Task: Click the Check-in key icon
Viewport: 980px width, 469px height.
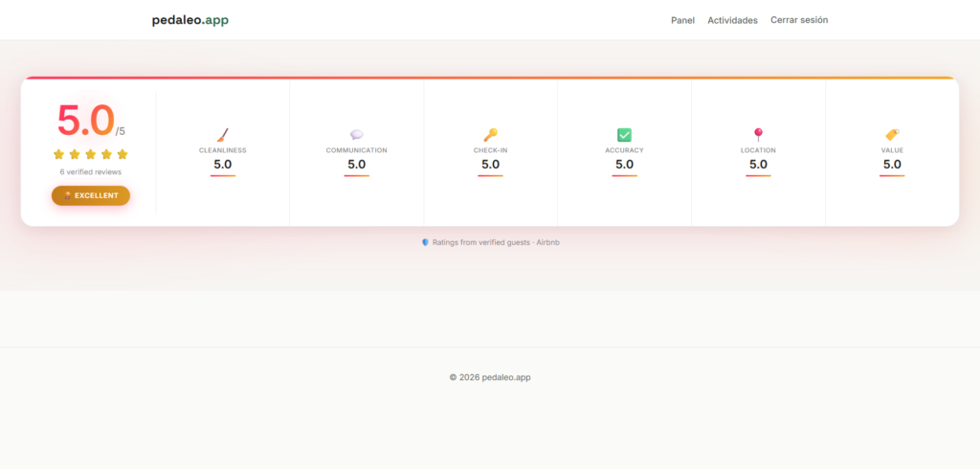Action: [490, 134]
